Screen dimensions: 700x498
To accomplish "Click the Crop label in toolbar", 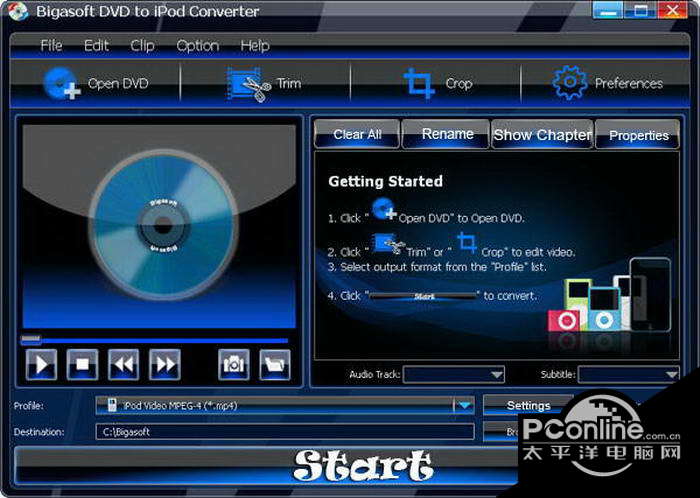I will (458, 83).
